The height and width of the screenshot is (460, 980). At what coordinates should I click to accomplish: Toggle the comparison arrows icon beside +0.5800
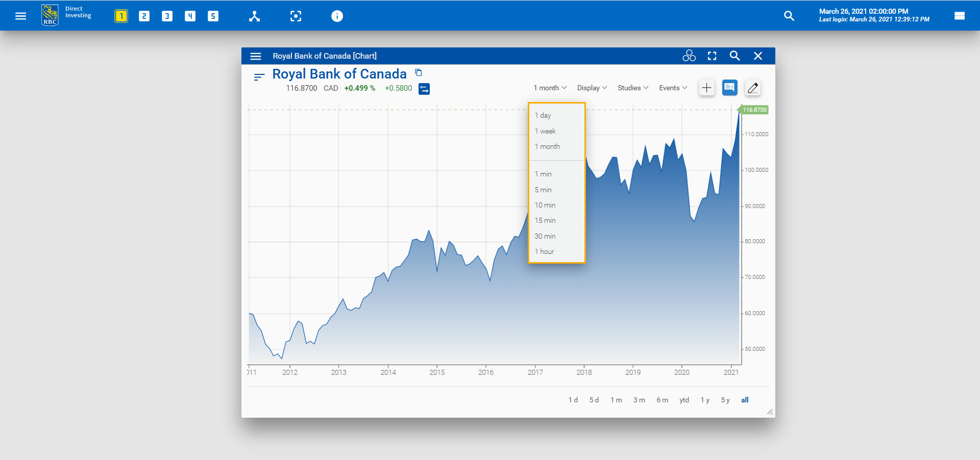pos(424,88)
